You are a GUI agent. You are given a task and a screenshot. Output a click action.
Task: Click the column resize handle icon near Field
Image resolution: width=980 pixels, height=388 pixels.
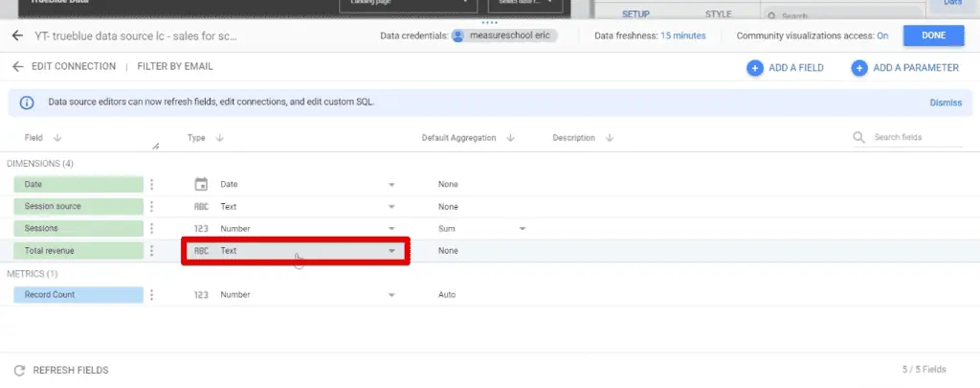[156, 147]
